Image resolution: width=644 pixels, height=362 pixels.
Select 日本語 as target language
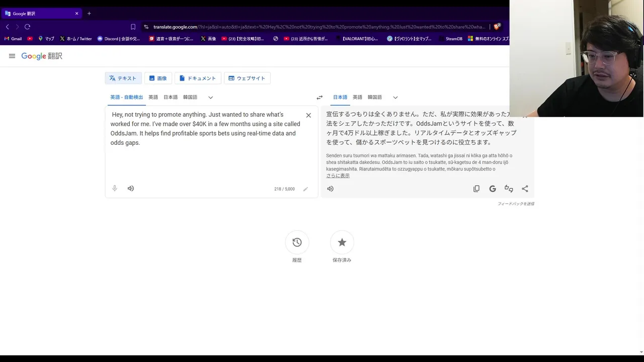tap(340, 98)
